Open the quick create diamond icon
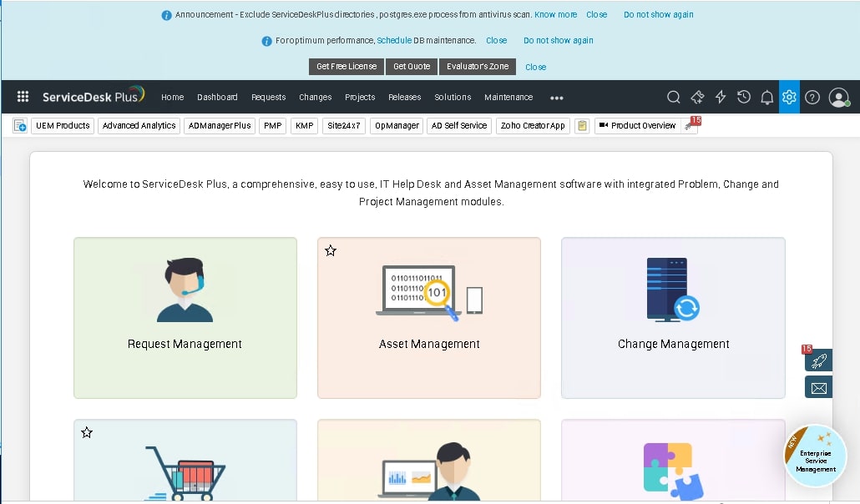 [697, 97]
